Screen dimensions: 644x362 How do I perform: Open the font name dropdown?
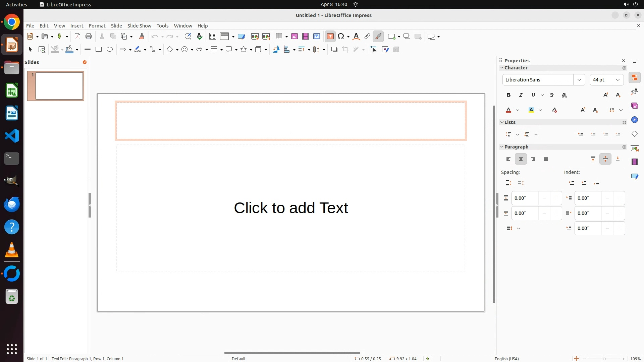coord(579,80)
